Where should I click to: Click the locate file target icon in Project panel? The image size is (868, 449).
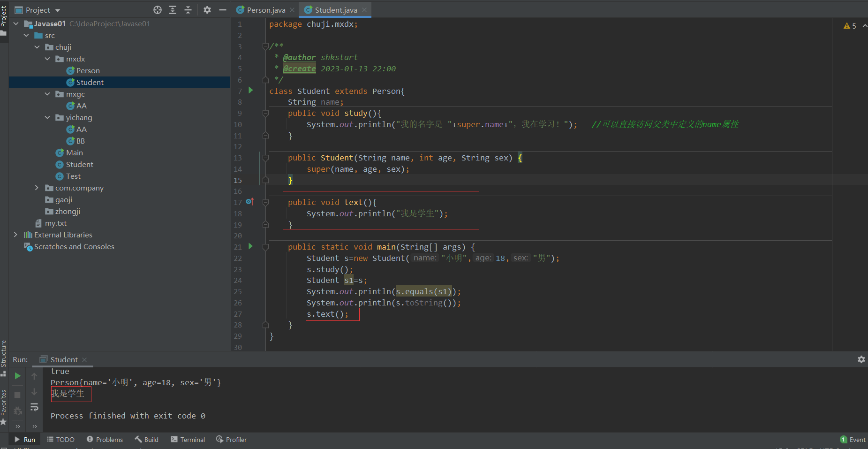[x=158, y=10]
